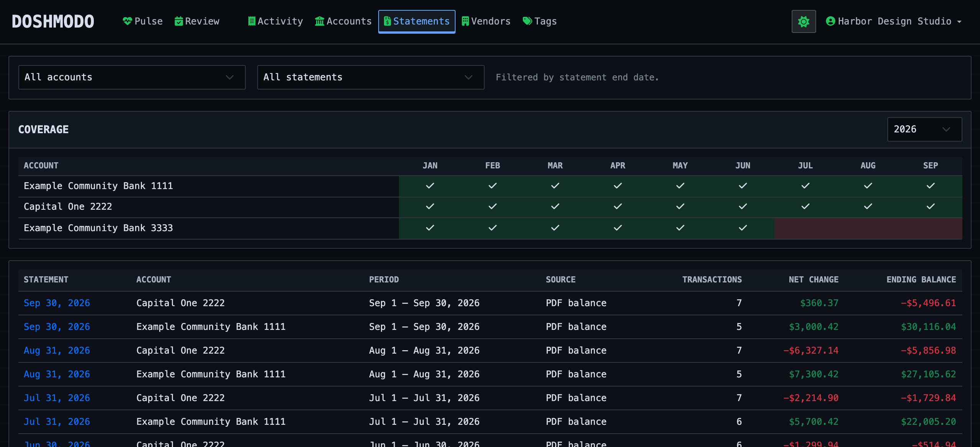This screenshot has height=447, width=980.
Task: Click the Vendors building icon
Action: coord(465,21)
